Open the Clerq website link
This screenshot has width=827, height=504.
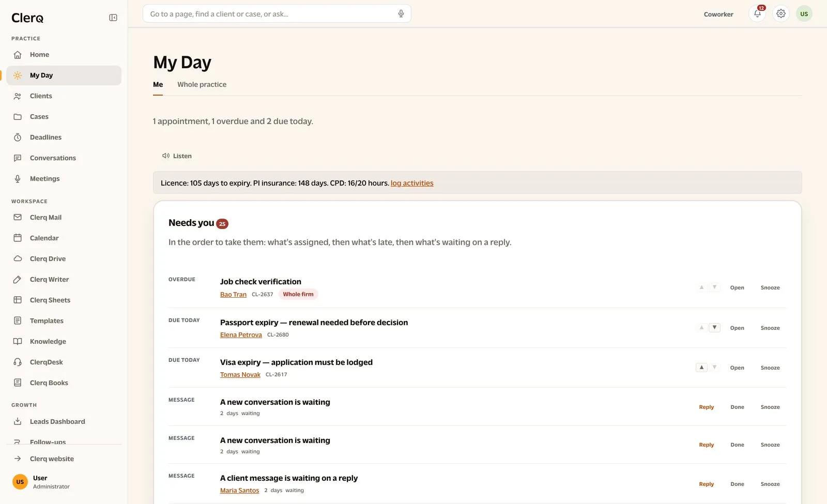[64, 459]
